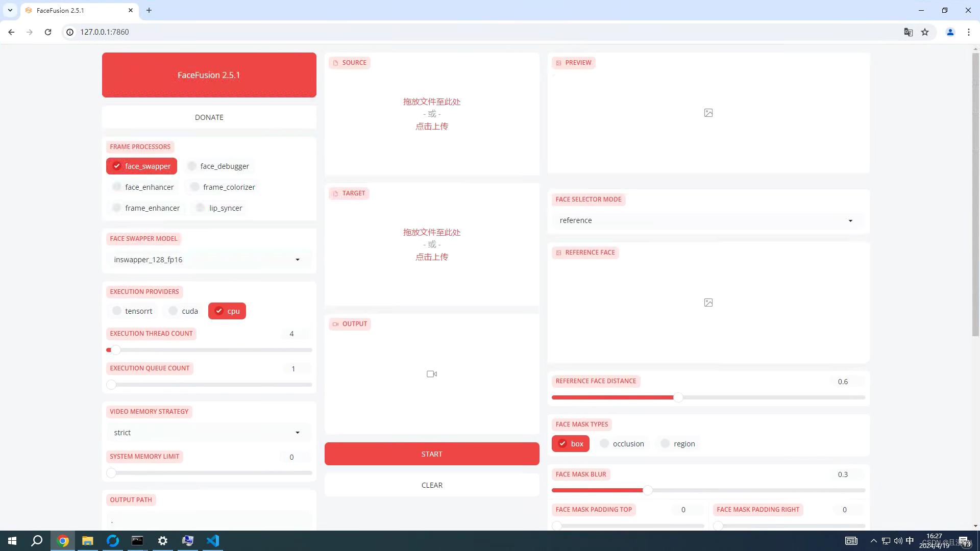Click the reference face image placeholder icon
Image resolution: width=980 pixels, height=551 pixels.
pyautogui.click(x=708, y=303)
